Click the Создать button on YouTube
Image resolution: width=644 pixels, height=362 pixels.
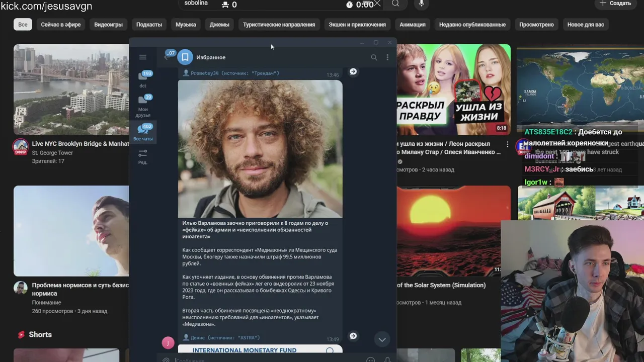615,4
